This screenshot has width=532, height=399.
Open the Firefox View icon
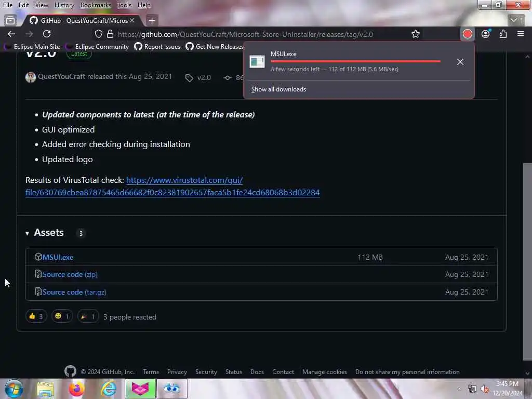10,20
